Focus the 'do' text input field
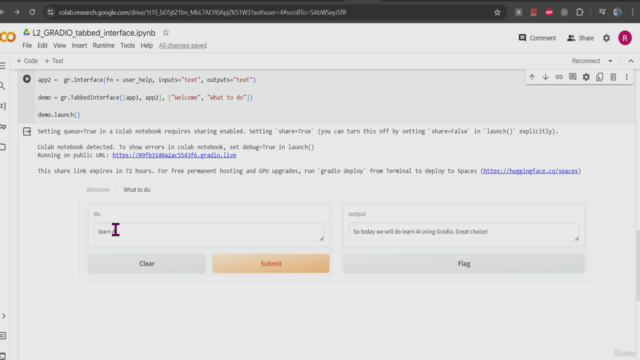This screenshot has width=640, height=360. [209, 232]
